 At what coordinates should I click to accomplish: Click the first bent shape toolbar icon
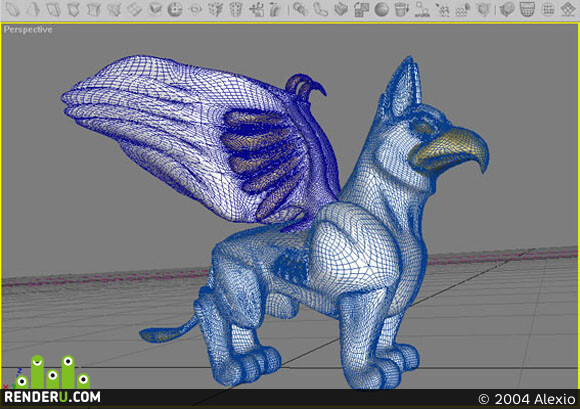pyautogui.click(x=12, y=9)
